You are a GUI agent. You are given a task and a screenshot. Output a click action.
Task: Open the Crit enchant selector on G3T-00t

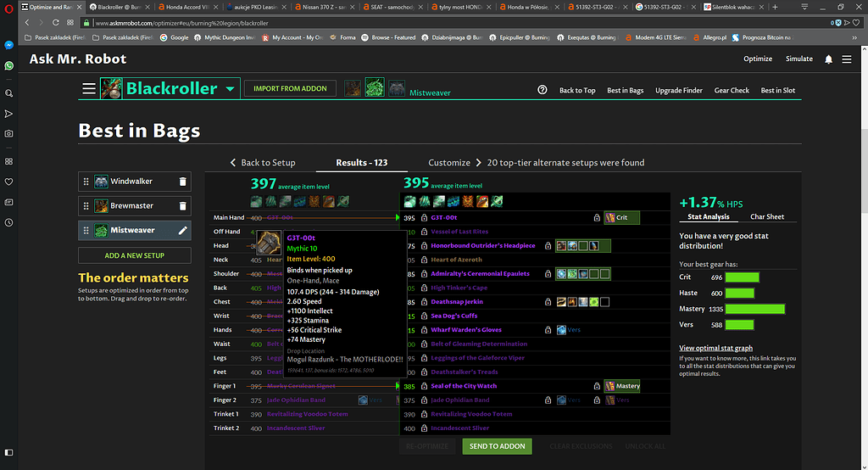[621, 218]
